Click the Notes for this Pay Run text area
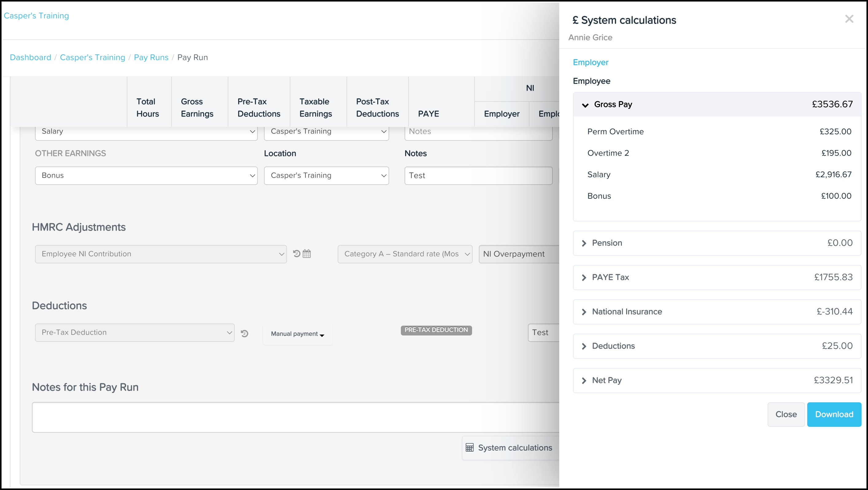 (x=296, y=417)
